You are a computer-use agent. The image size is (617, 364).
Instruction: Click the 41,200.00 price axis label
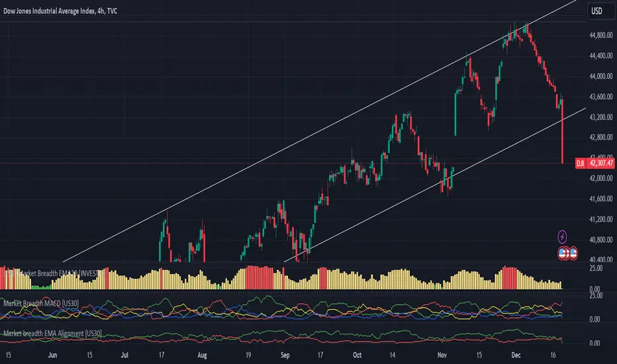[x=600, y=219]
